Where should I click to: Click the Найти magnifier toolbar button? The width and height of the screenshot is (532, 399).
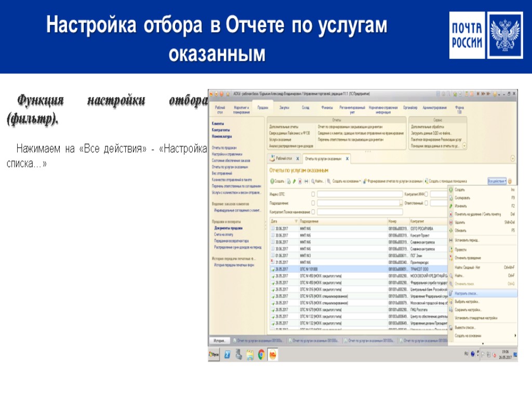coord(317,181)
